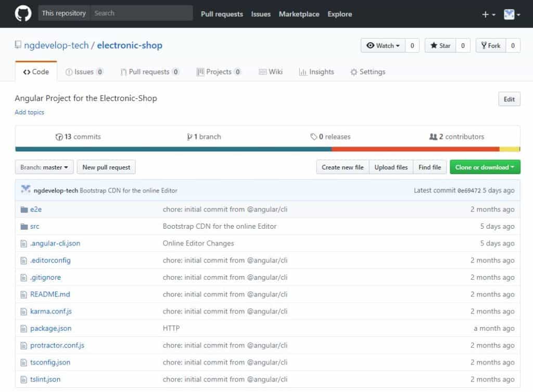This screenshot has width=533, height=392.
Task: Click the releases tag icon
Action: coord(313,137)
